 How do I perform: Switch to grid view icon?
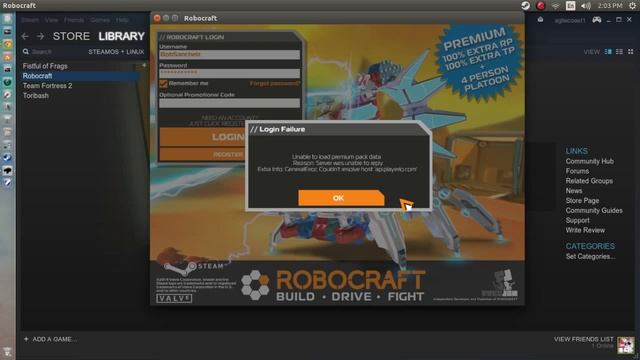point(631,52)
